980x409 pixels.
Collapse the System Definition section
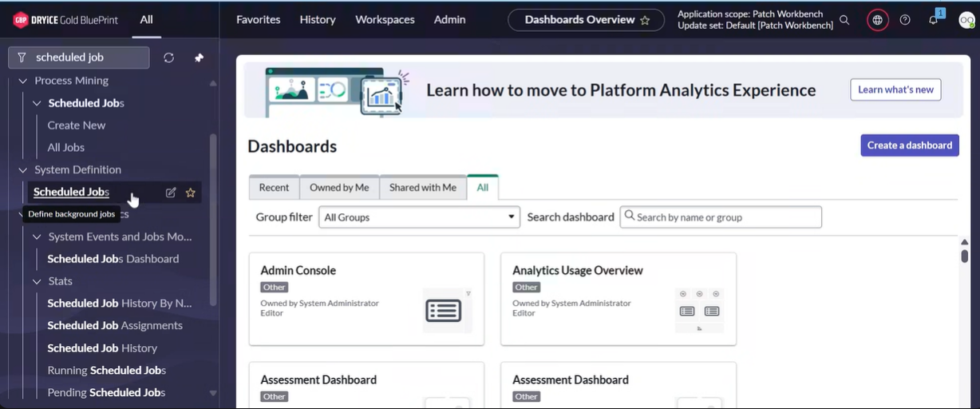click(x=23, y=170)
